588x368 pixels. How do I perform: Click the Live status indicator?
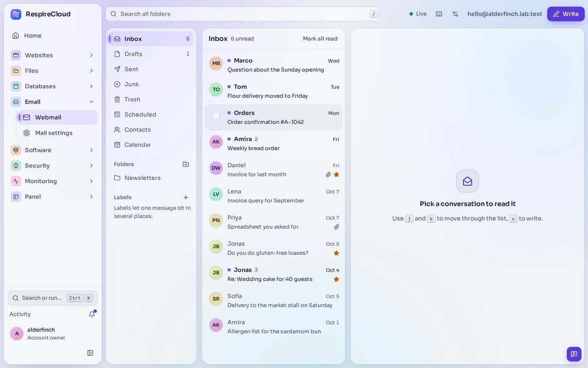coord(418,14)
